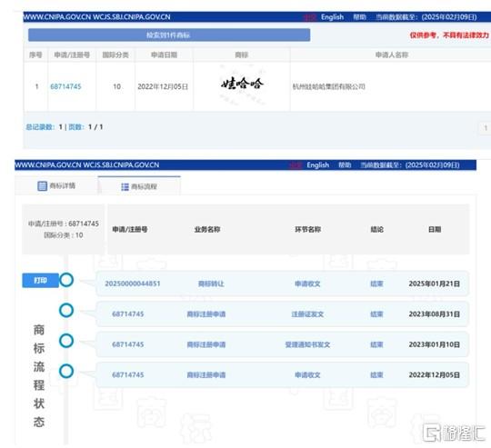This screenshot has height=448, width=491.
Task: Click 结束 conclusion in 2025年01月21日 row
Action: [x=376, y=284]
